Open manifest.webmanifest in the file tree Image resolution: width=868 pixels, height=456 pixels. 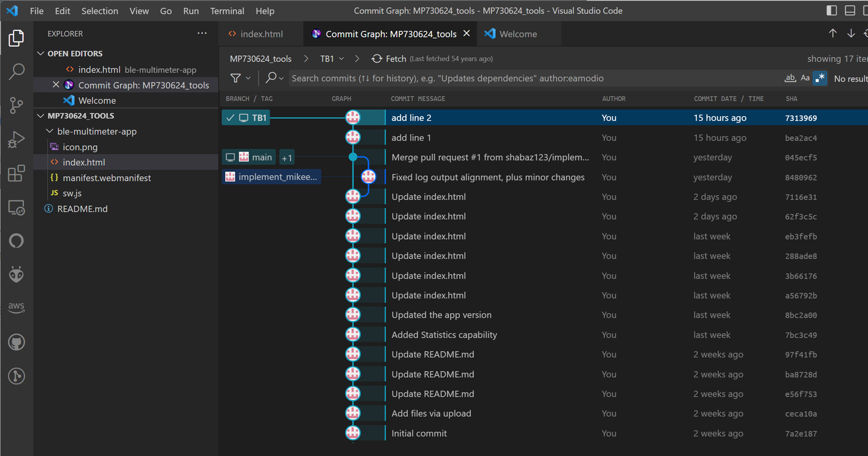(x=107, y=178)
